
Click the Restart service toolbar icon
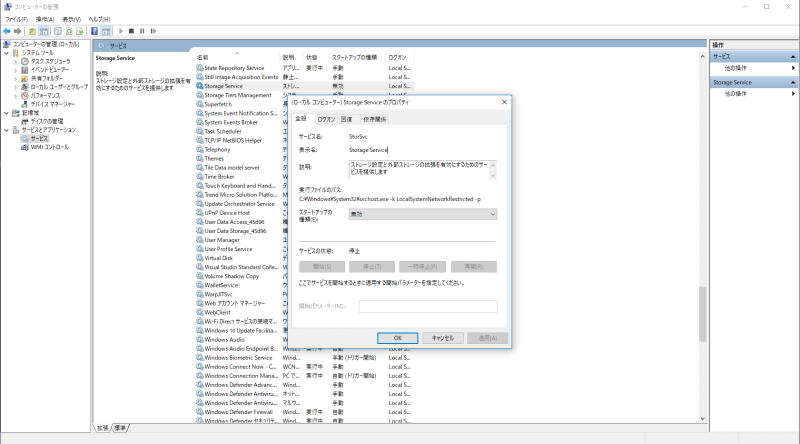click(153, 31)
